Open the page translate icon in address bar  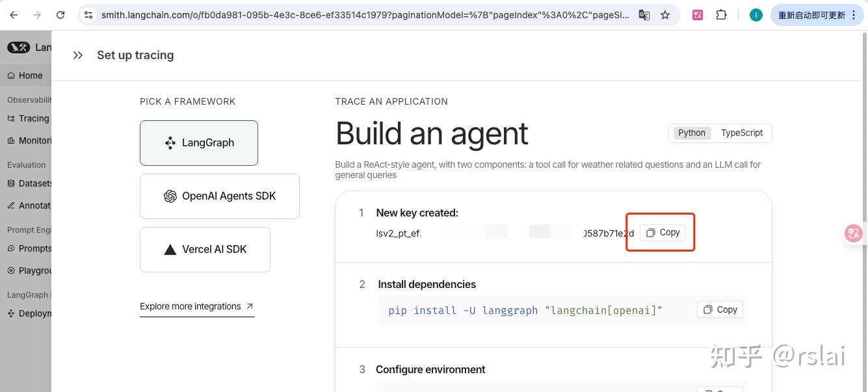pos(644,14)
